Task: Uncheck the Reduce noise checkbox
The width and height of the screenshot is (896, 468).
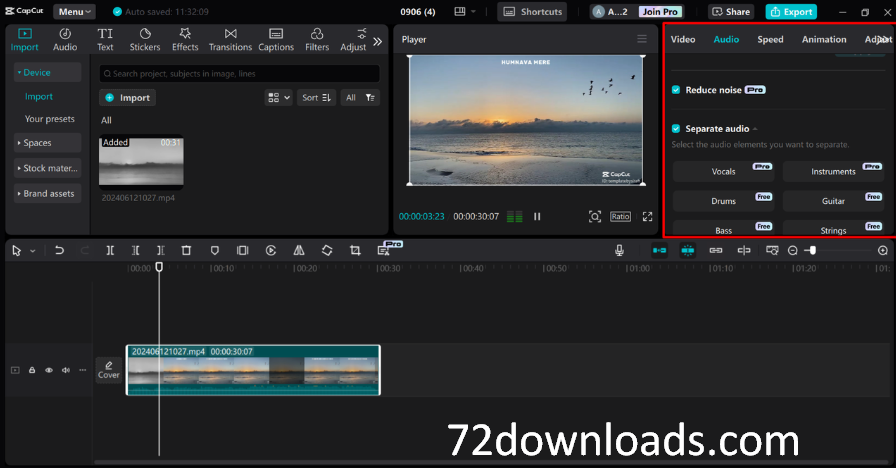Action: pyautogui.click(x=676, y=90)
